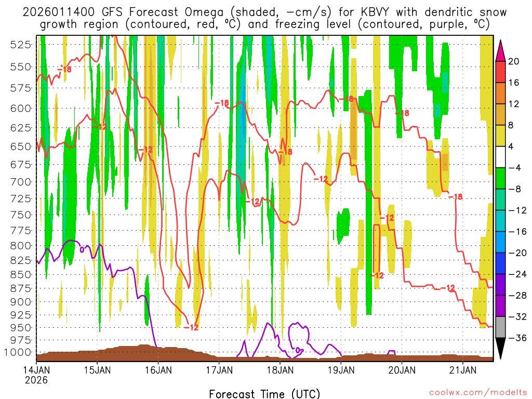Click the -20 value on the color scale
This screenshot has height=399, width=532.
point(517,253)
